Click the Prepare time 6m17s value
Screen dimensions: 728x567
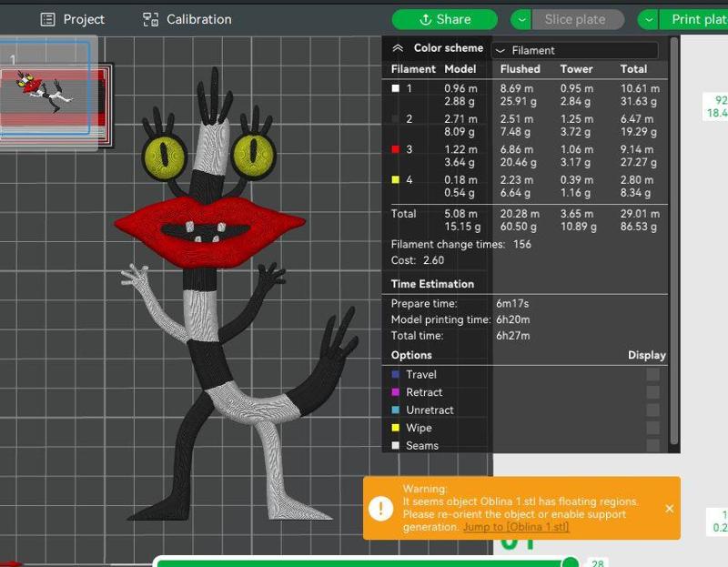click(512, 304)
